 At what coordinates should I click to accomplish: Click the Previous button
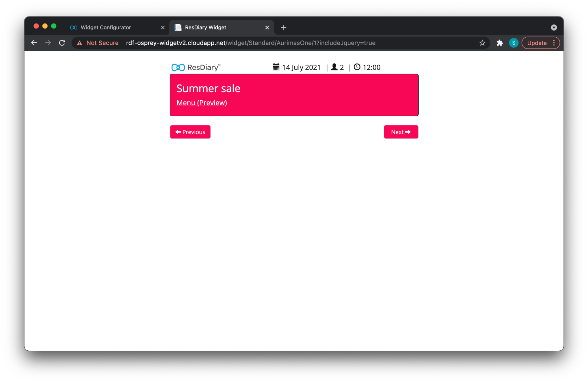[190, 132]
